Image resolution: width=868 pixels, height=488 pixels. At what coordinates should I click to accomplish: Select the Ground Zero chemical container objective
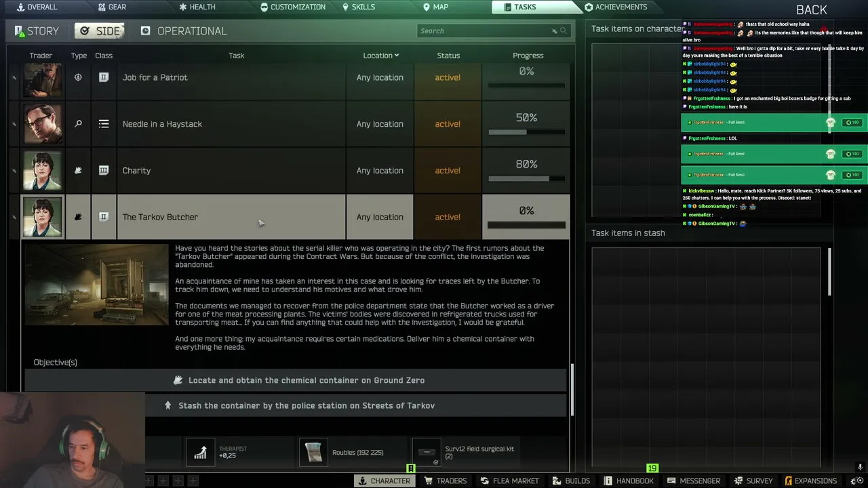[296, 380]
